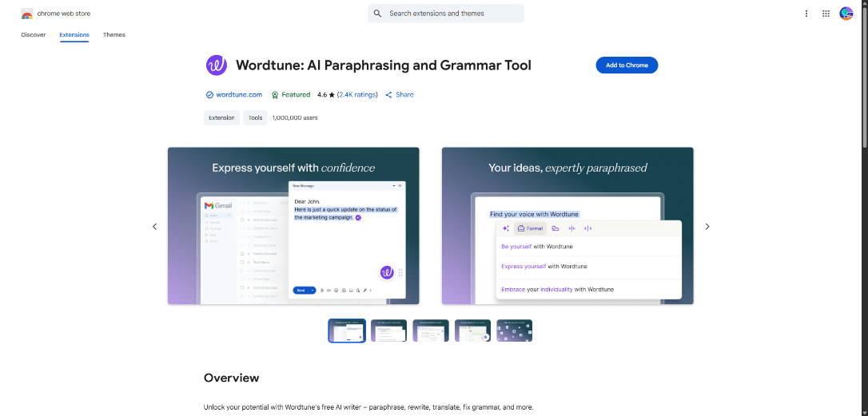Switch to the Discover tab
Image resolution: width=868 pixels, height=416 pixels.
34,35
